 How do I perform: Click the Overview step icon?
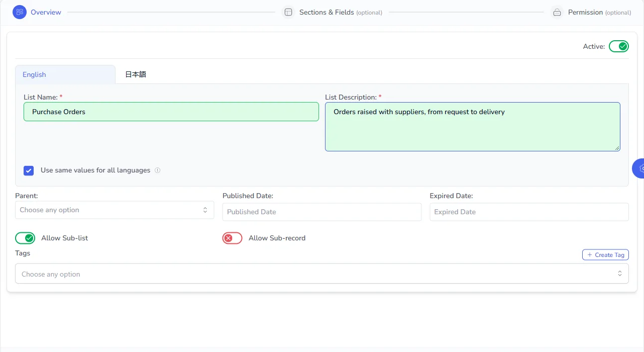click(20, 12)
